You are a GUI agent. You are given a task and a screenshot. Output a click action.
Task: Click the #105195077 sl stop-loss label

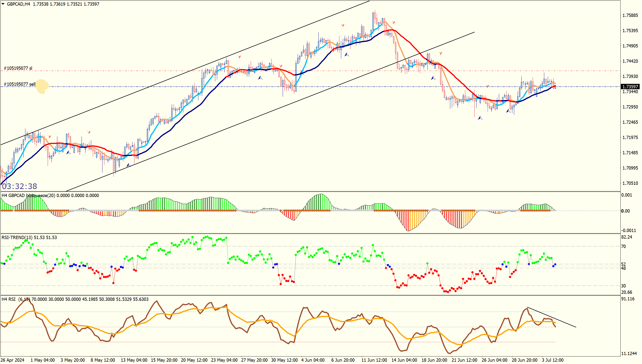(18, 68)
